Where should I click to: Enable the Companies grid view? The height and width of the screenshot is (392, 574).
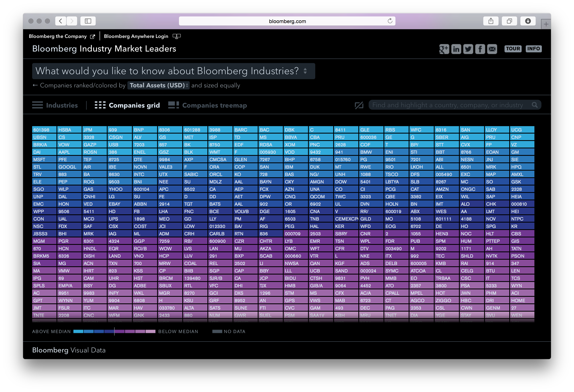tap(127, 105)
